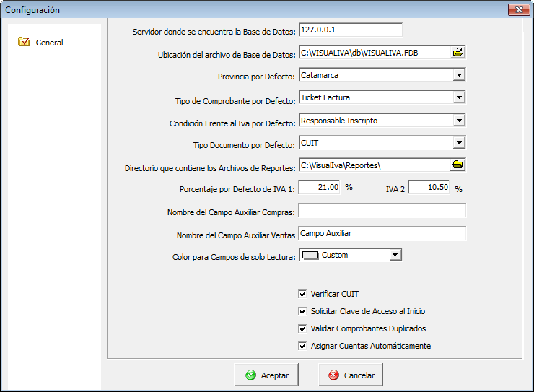Click the database server address field
Image resolution: width=534 pixels, height=392 pixels.
349,30
